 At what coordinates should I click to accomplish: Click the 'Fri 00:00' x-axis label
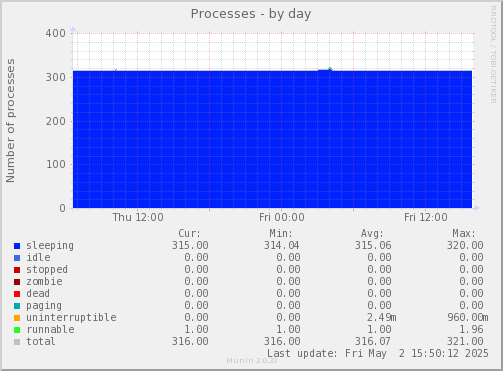(282, 217)
